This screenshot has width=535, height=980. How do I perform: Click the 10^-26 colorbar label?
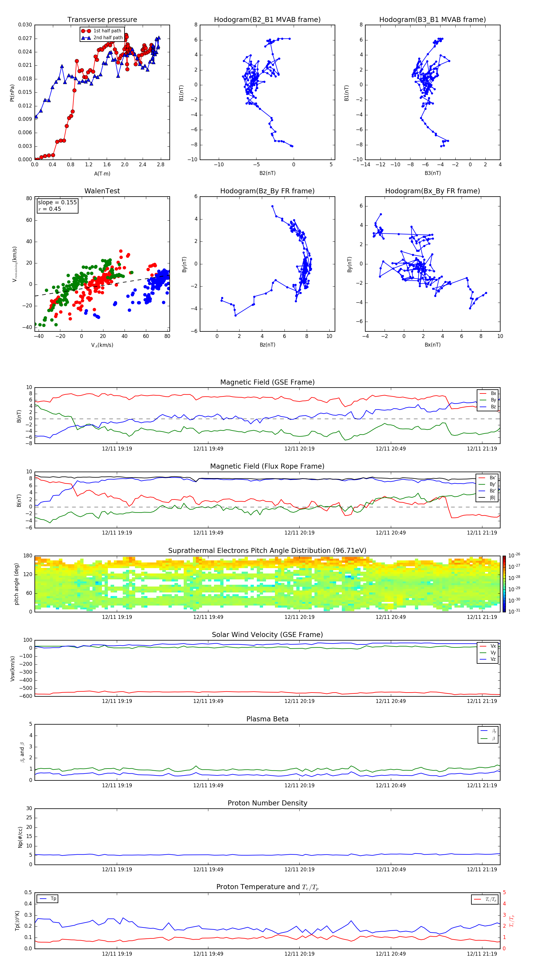click(514, 556)
